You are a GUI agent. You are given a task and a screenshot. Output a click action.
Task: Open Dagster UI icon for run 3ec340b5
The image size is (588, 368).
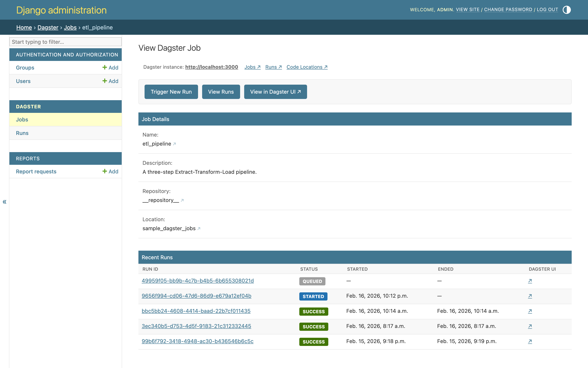(x=530, y=326)
